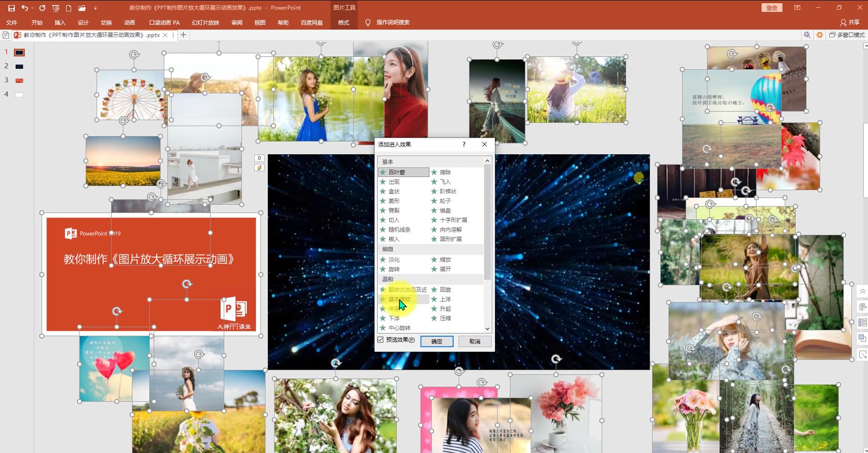The height and width of the screenshot is (453, 868).
Task: Expand the Customize Quick Access Toolbar arrow
Action: click(95, 8)
